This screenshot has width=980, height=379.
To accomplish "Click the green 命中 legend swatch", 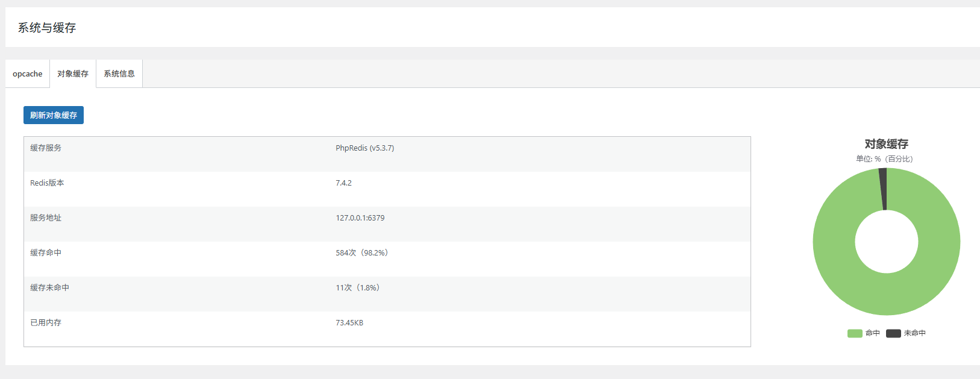I will (x=855, y=333).
